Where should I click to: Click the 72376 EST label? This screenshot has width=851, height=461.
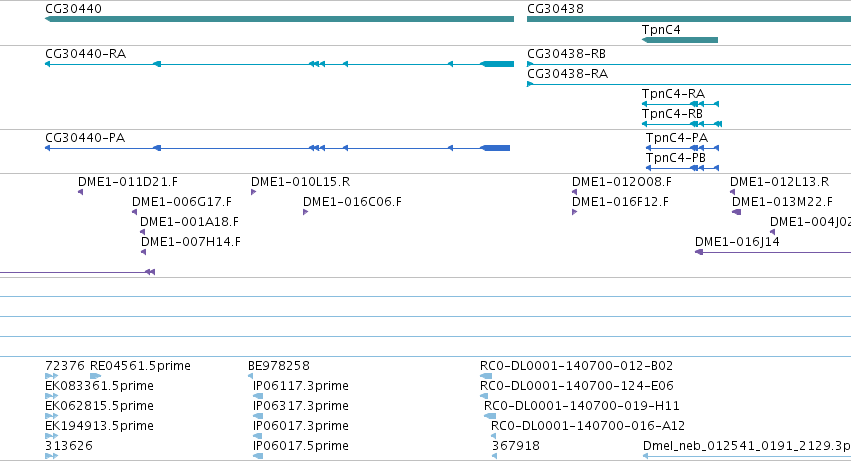click(65, 366)
